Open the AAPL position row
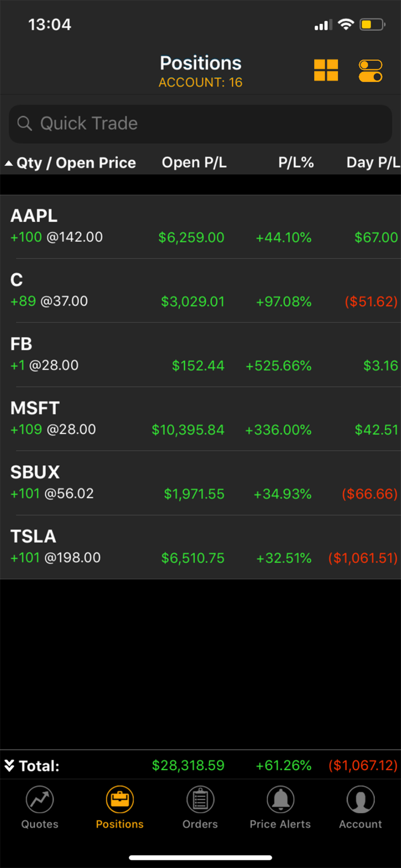 (200, 227)
